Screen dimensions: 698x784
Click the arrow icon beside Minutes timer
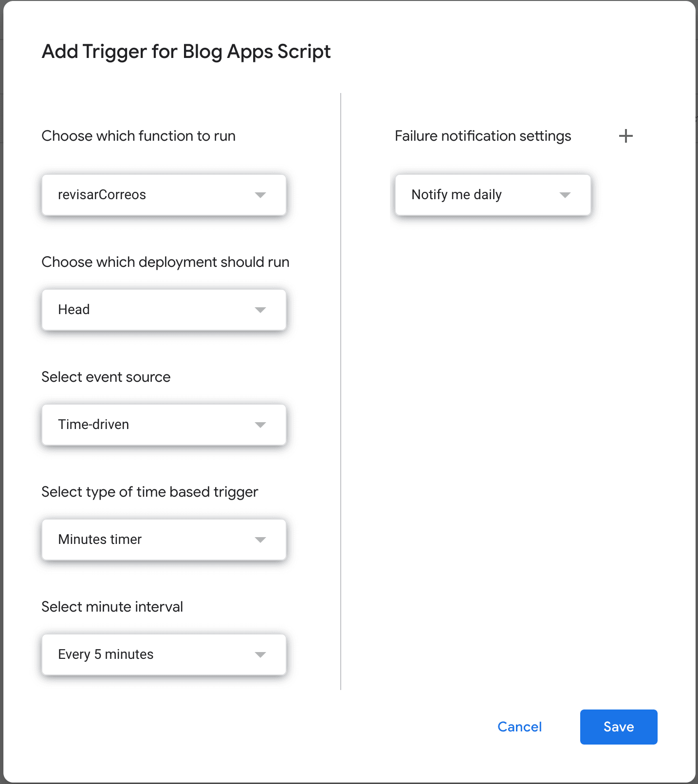260,540
